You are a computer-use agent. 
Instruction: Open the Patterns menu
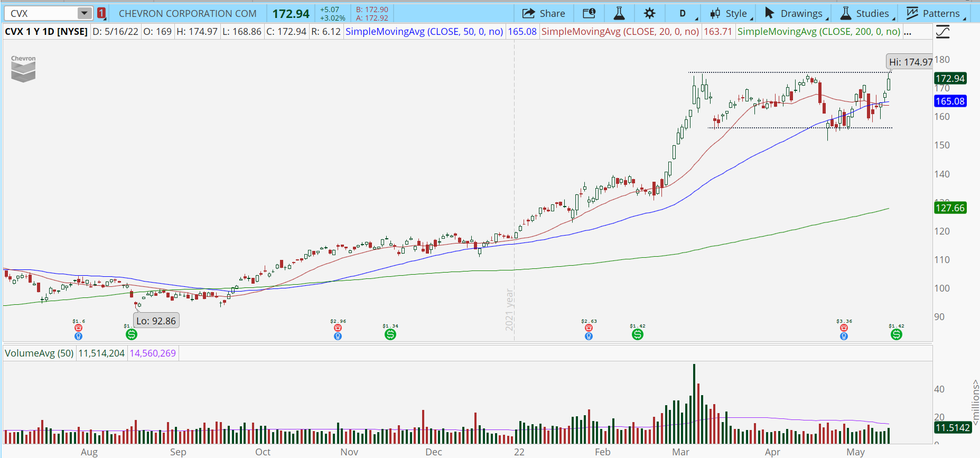coord(934,13)
